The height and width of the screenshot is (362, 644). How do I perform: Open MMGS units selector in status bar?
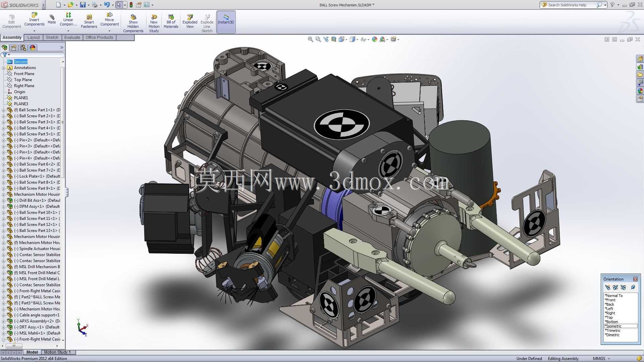pyautogui.click(x=601, y=359)
